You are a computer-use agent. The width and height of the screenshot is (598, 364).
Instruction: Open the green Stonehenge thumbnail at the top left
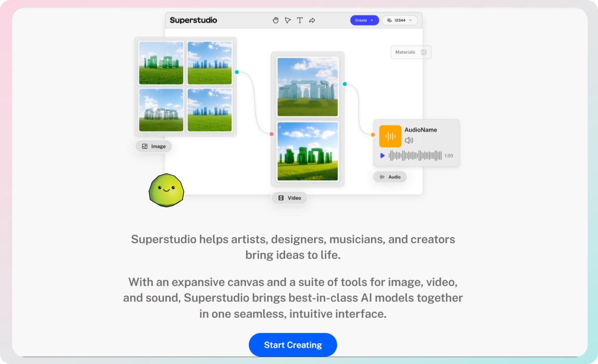161,63
